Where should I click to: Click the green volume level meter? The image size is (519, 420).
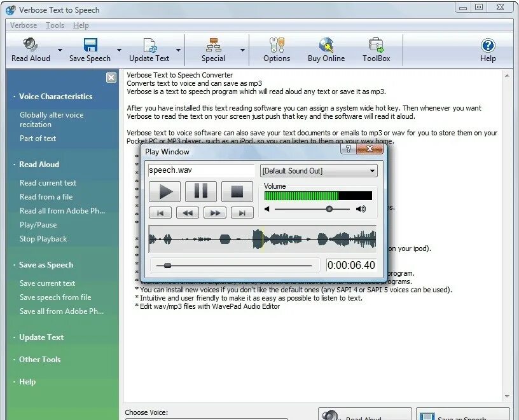tap(318, 196)
